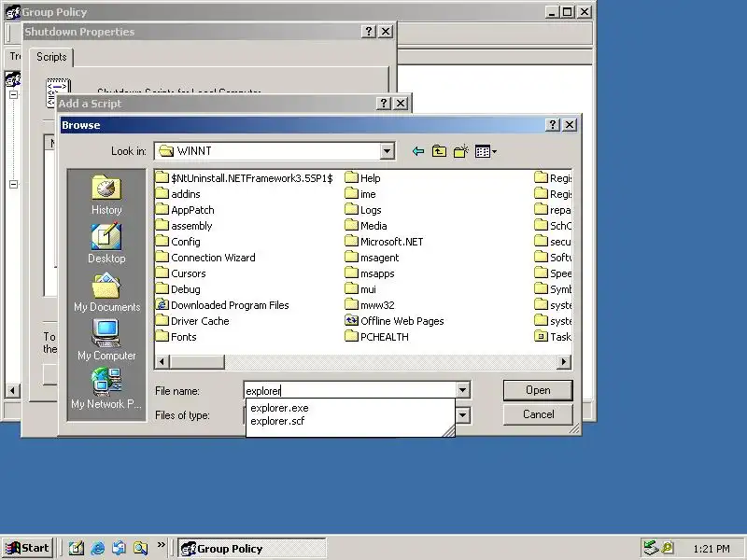Expand the File name dropdown arrow

tap(462, 390)
